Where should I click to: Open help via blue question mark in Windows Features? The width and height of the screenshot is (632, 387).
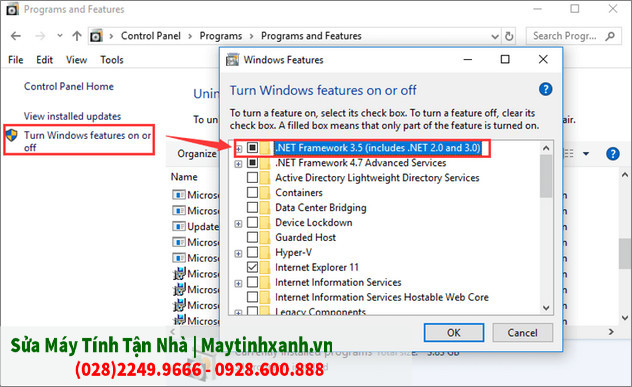[545, 89]
